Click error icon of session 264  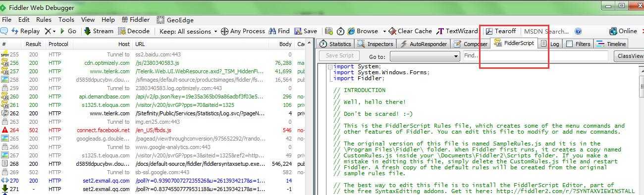[4, 130]
